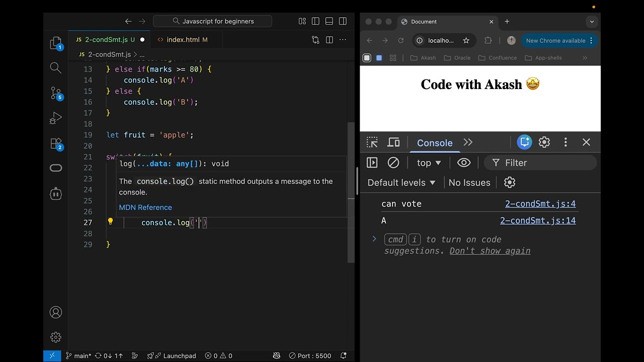
Task: Open the Customize Layout icon in title bar
Action: [x=302, y=21]
